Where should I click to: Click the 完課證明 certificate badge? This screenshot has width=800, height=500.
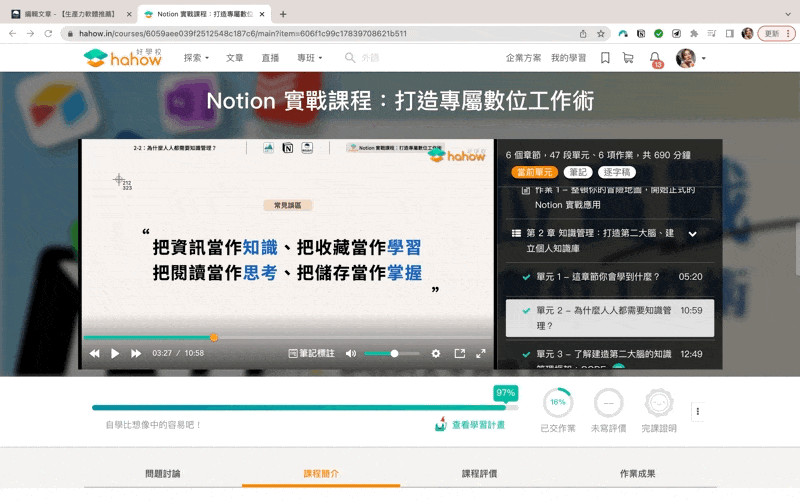pos(659,410)
